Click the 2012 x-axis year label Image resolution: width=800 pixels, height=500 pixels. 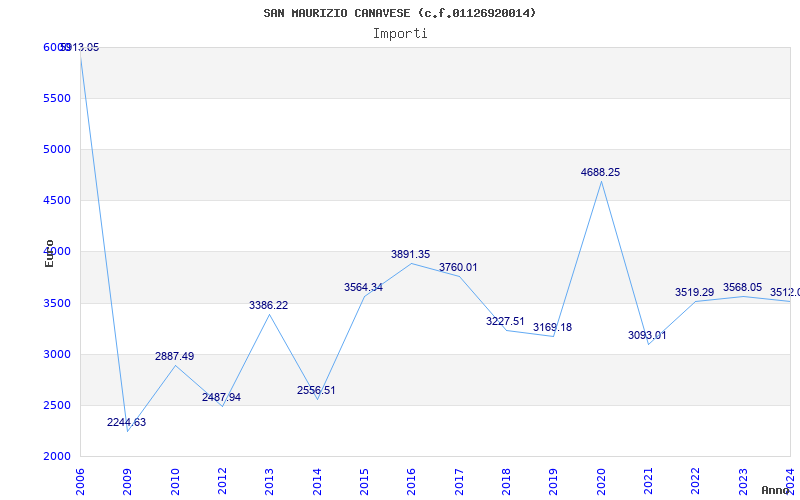222,482
